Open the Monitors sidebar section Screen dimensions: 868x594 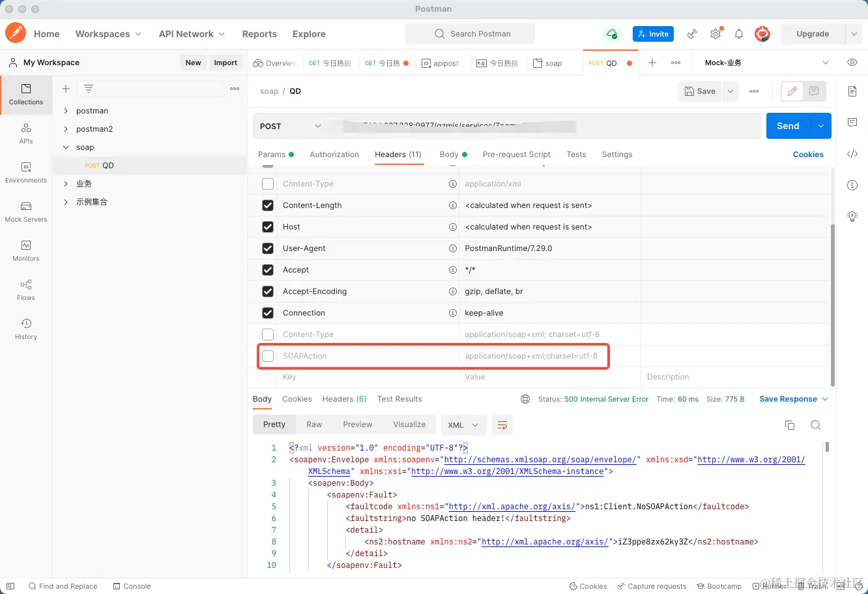click(26, 251)
